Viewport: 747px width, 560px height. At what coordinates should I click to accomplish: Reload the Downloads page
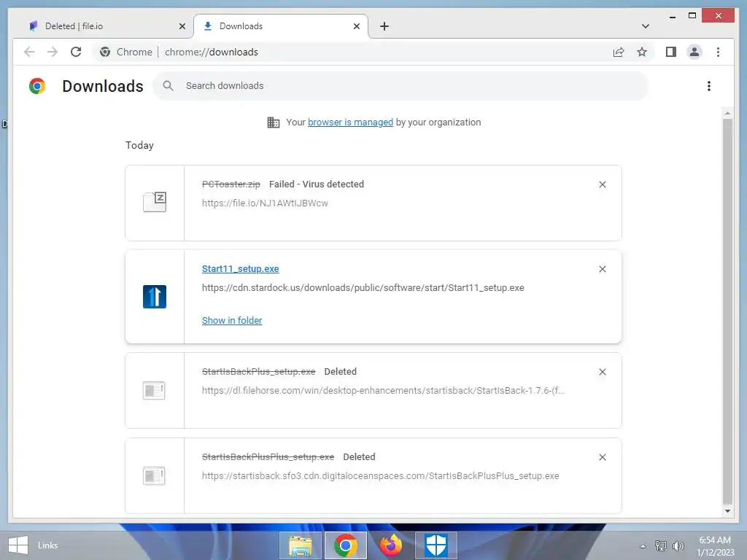click(x=76, y=52)
